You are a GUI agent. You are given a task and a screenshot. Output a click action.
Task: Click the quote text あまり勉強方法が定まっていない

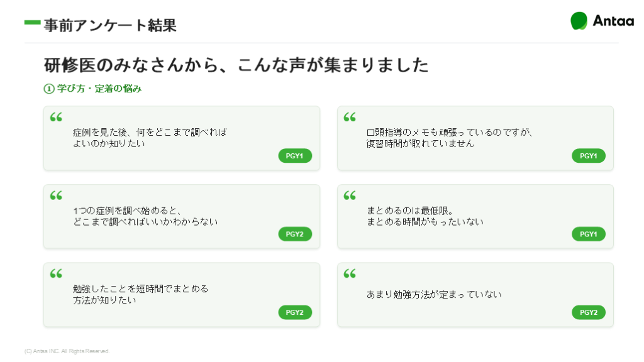tap(434, 294)
